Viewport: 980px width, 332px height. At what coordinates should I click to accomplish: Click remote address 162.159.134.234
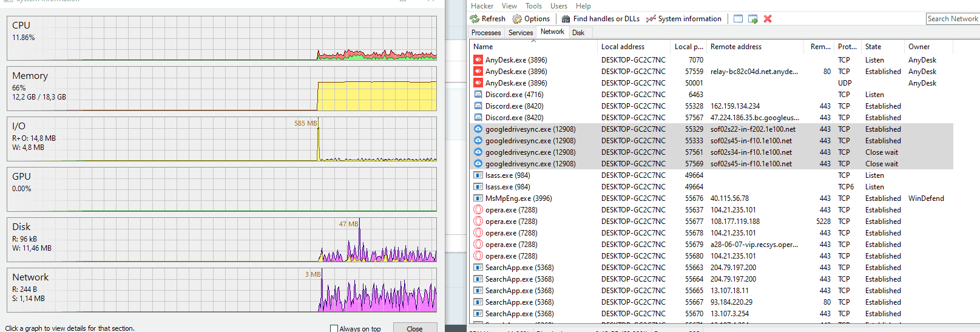(735, 106)
